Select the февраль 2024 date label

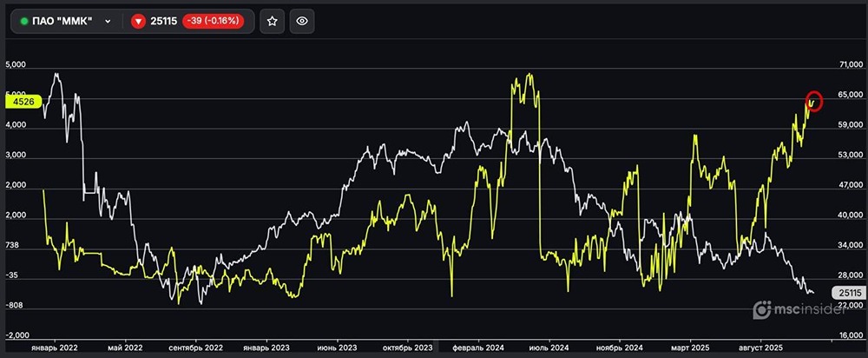click(x=477, y=348)
